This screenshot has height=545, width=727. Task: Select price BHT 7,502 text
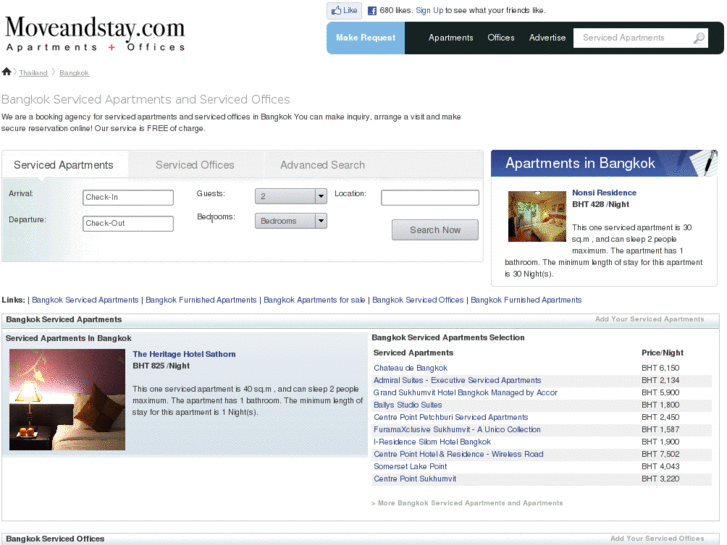[x=660, y=454]
